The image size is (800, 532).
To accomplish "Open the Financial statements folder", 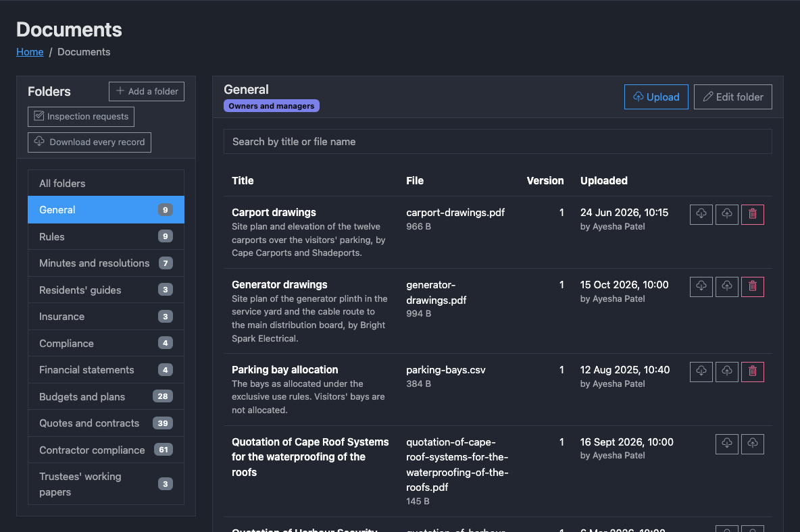I will [105, 370].
